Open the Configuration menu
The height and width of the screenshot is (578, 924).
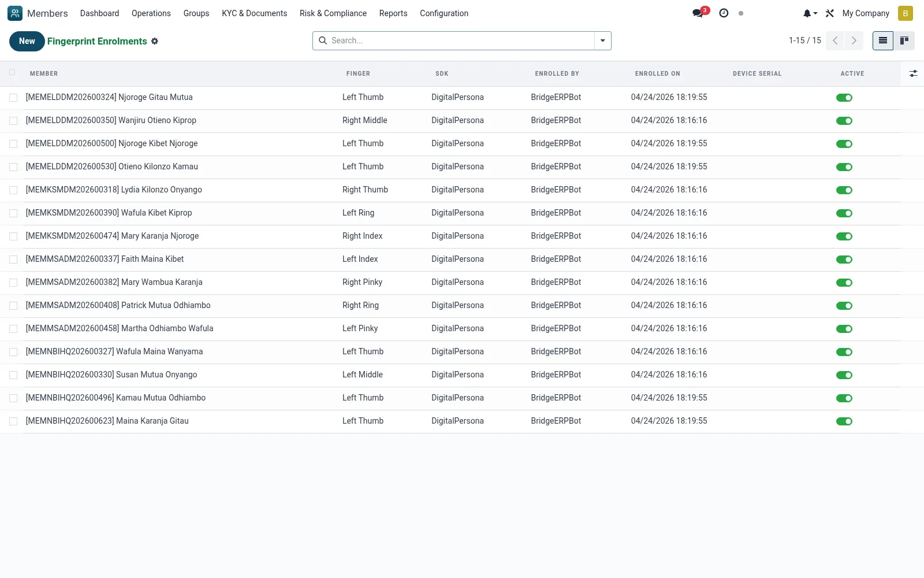pos(444,13)
